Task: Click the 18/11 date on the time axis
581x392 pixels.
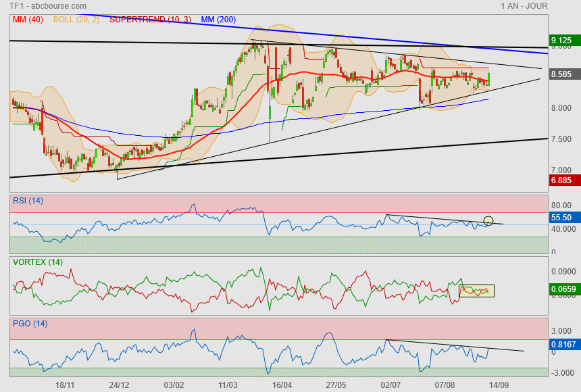Action: [x=65, y=385]
